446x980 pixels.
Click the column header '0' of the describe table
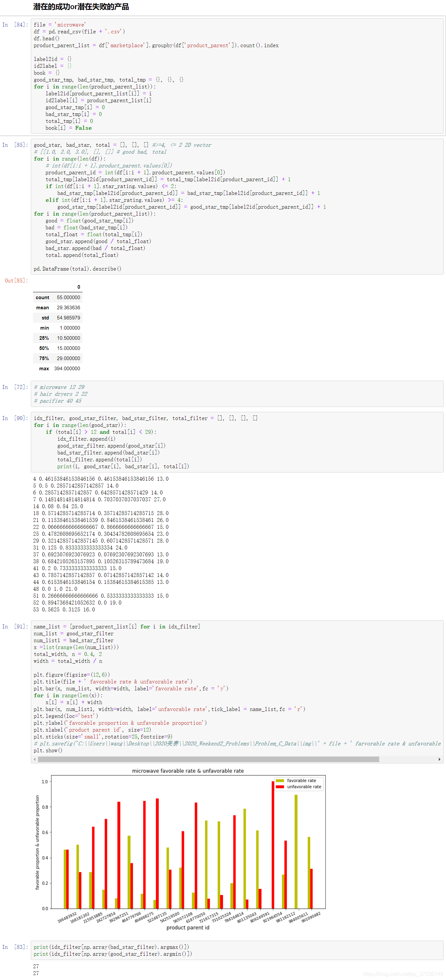[x=79, y=287]
